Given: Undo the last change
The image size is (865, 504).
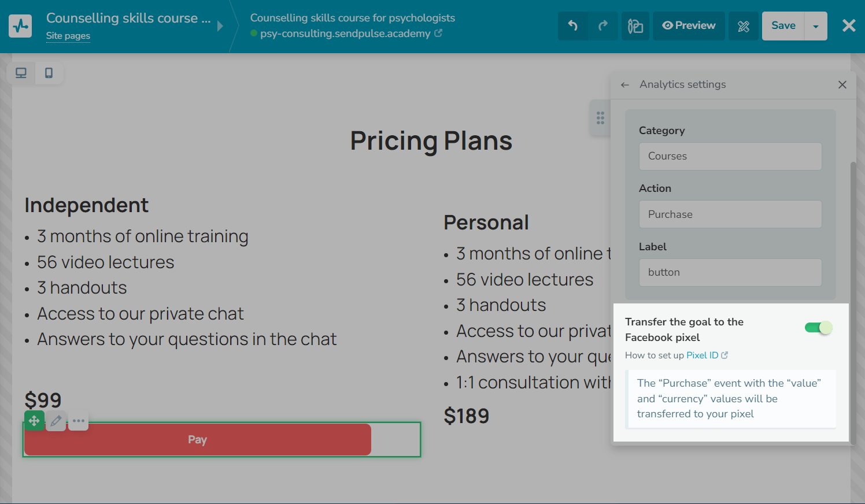Looking at the screenshot, I should [x=573, y=26].
